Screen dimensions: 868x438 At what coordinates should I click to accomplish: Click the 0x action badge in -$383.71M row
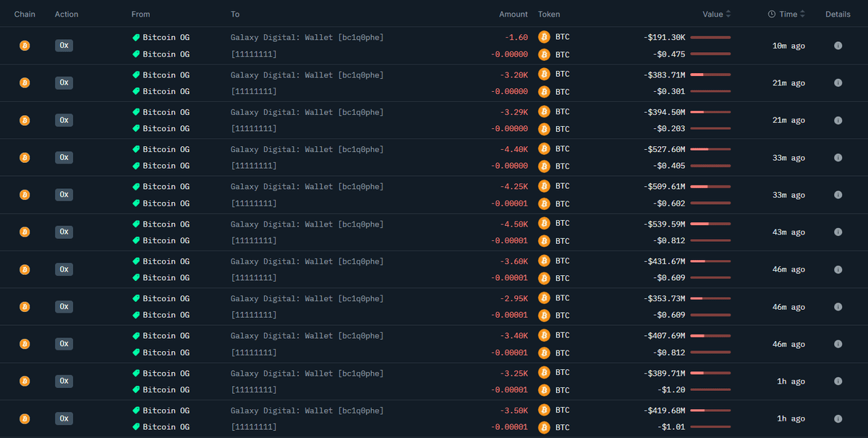(64, 83)
